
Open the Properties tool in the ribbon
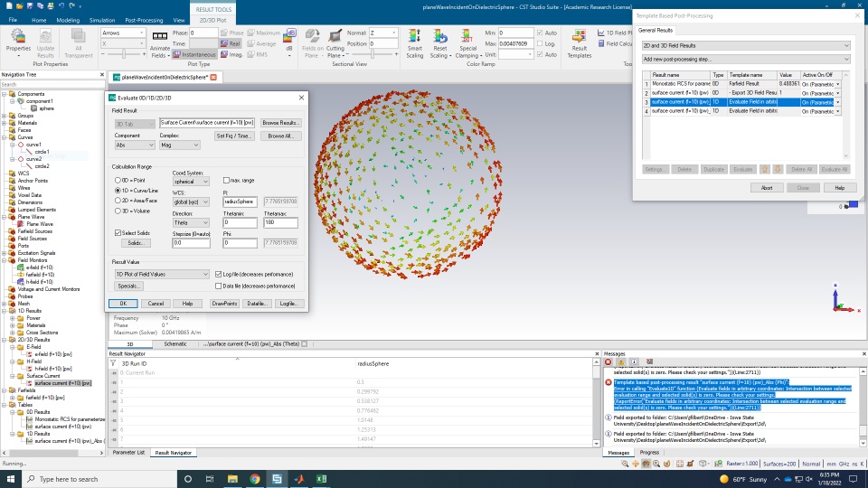pos(18,42)
